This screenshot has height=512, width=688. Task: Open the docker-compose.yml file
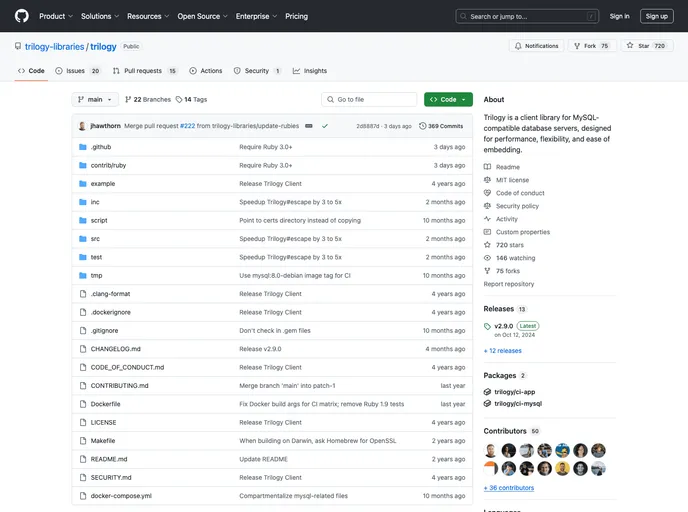[x=121, y=496]
